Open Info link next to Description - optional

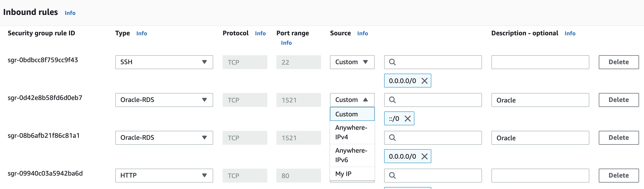click(570, 33)
